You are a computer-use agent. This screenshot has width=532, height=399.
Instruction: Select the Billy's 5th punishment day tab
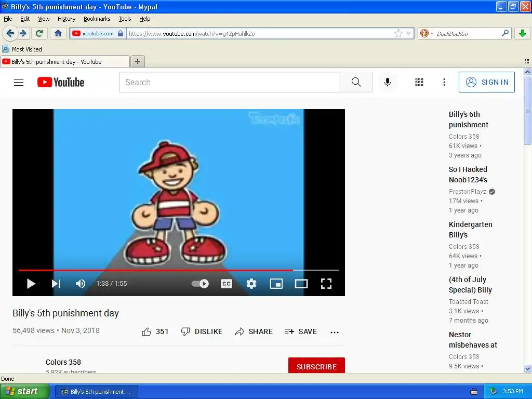click(x=65, y=61)
